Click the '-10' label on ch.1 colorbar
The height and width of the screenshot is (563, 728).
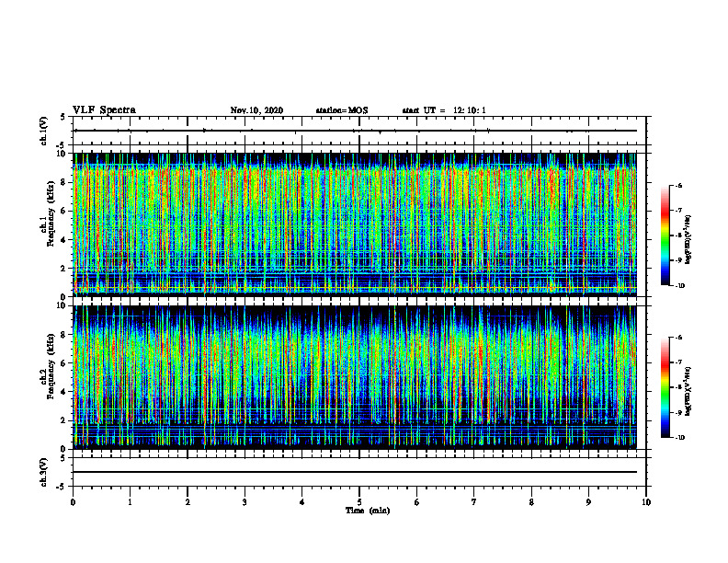pyautogui.click(x=679, y=286)
